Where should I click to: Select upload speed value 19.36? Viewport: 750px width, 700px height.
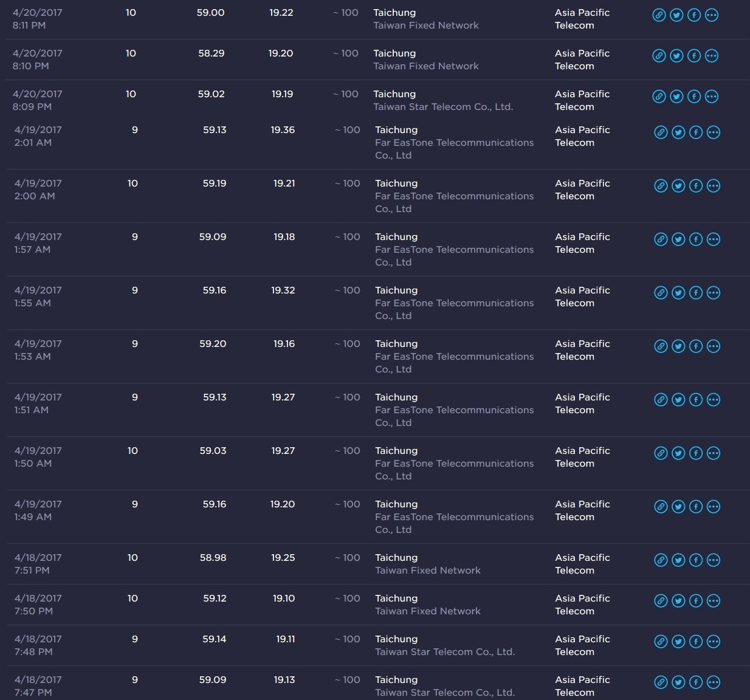point(283,130)
